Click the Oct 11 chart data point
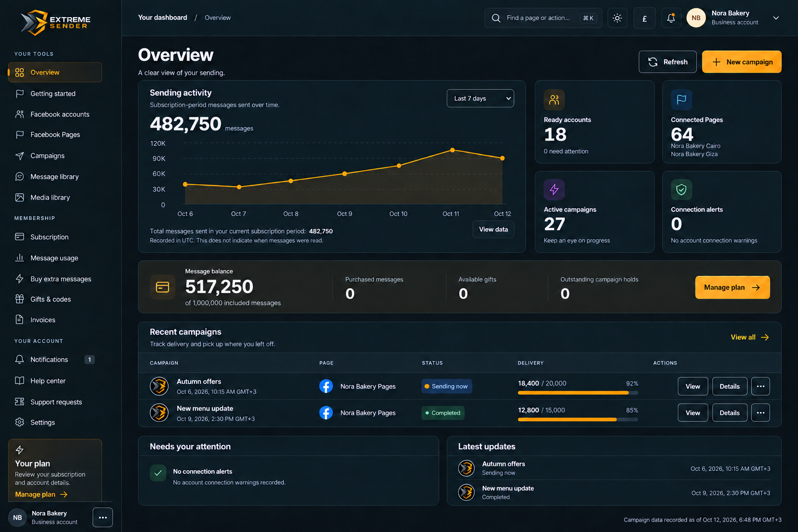 coord(453,150)
